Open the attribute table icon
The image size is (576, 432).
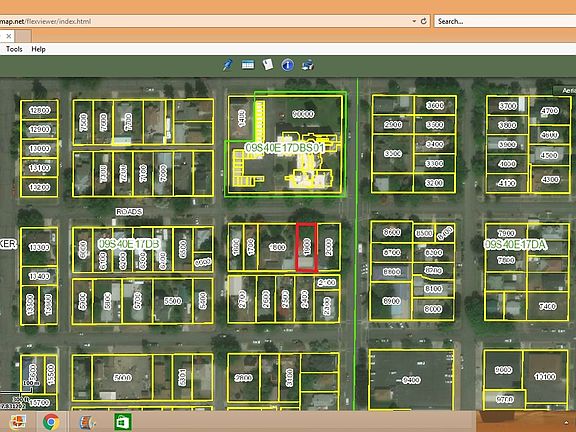(248, 65)
